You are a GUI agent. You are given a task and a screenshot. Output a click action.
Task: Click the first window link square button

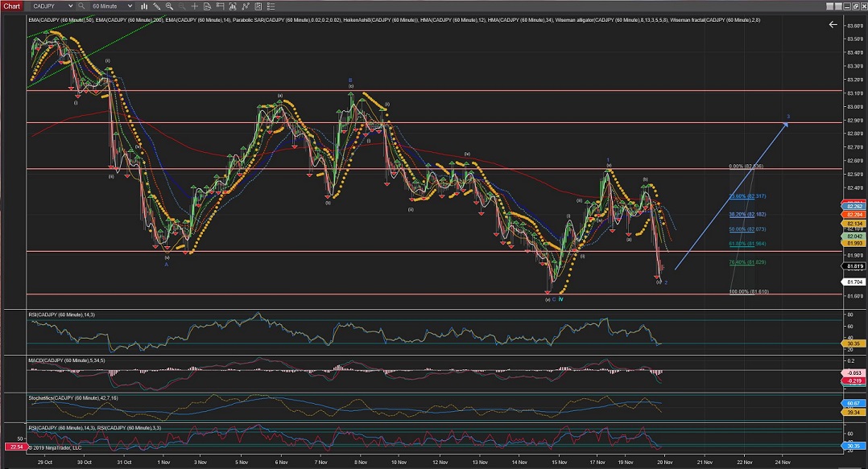(x=829, y=6)
